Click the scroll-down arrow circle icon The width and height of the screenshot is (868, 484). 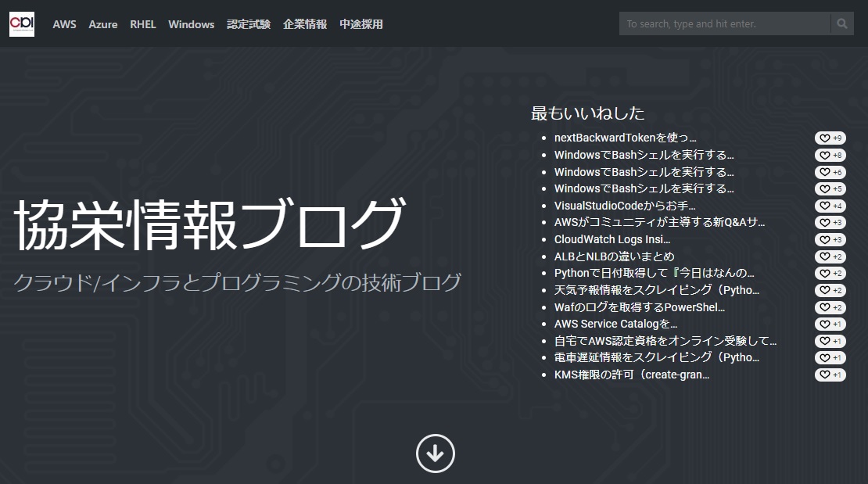tap(435, 454)
